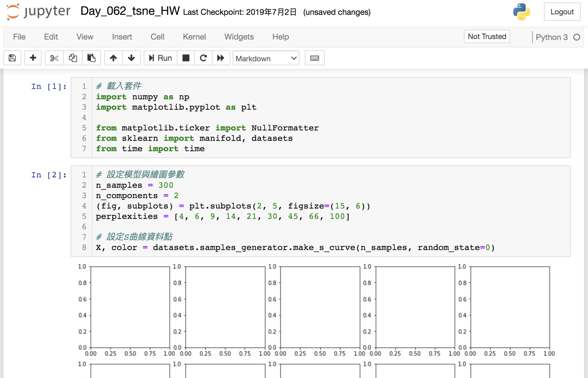Click the import numpy as np line
Screen dimensions: 588x378
[x=142, y=97]
